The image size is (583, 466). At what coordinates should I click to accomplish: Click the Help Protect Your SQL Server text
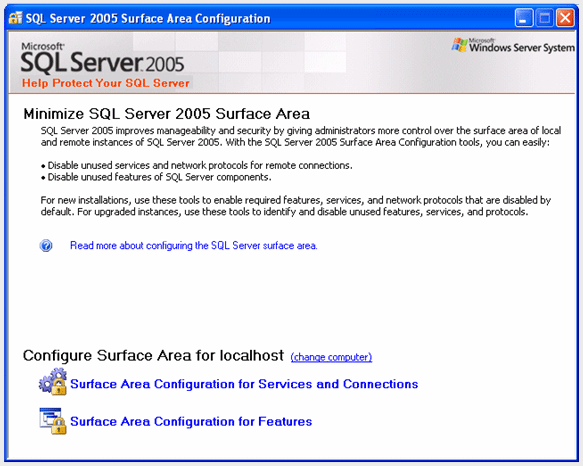point(106,83)
